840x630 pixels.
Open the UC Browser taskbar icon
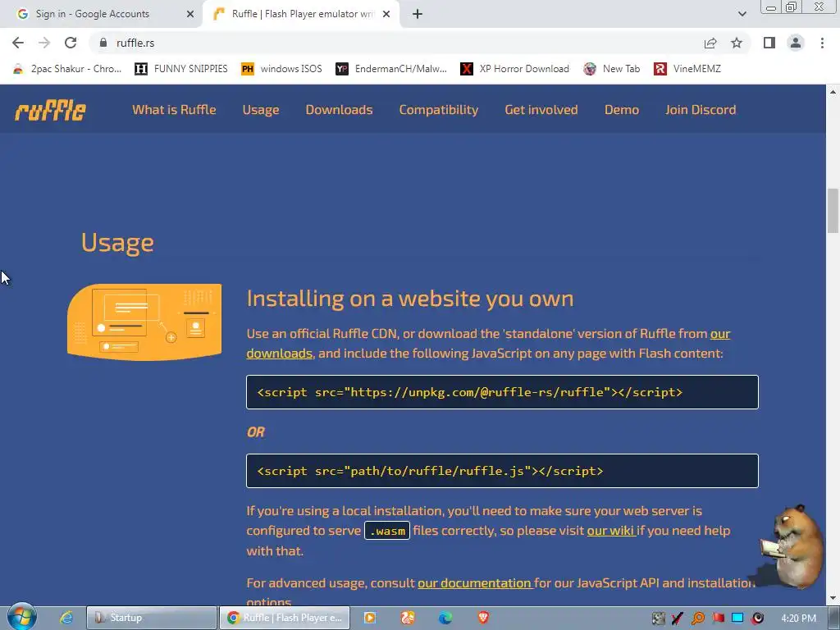(x=408, y=618)
